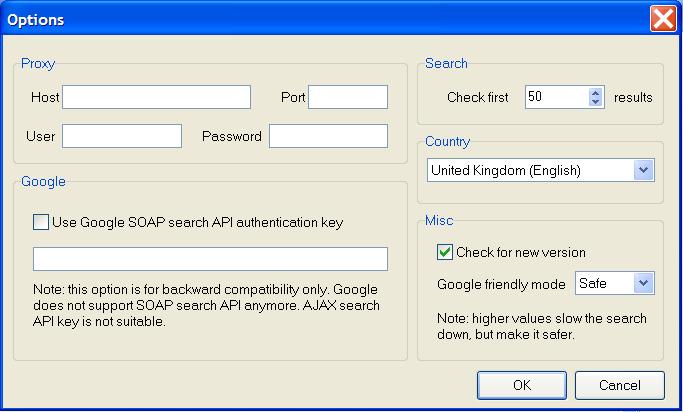
Task: Increase the Check first results value
Action: click(x=596, y=92)
